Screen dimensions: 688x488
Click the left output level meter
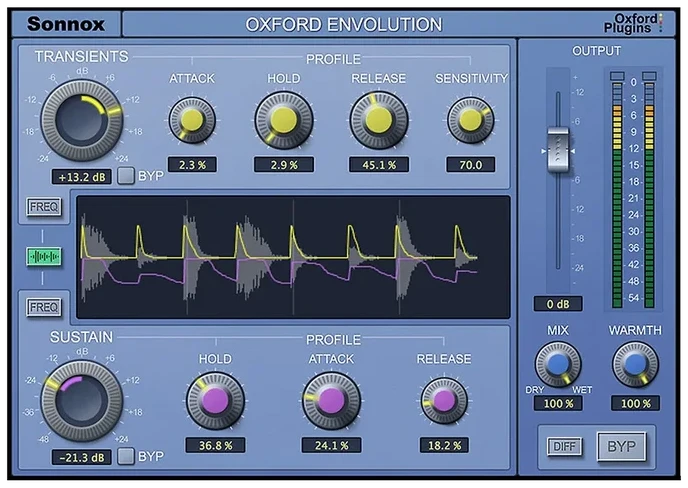[x=617, y=195]
